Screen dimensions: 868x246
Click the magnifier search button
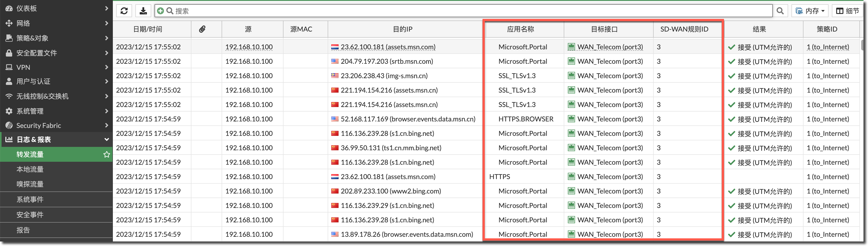click(x=780, y=11)
